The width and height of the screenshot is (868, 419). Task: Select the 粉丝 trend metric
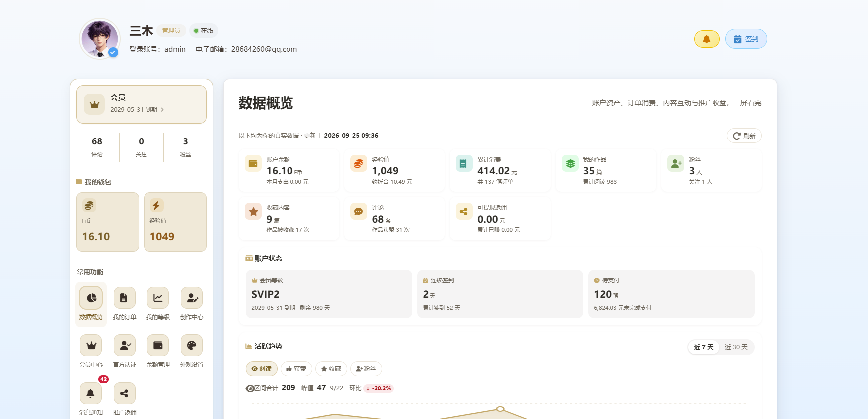[x=366, y=369]
